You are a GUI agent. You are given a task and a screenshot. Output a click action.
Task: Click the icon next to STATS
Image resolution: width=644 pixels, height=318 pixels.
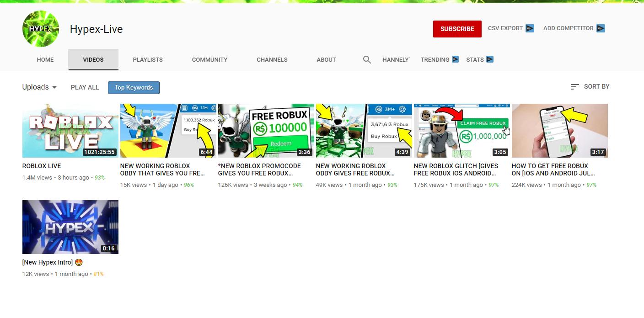(x=490, y=59)
